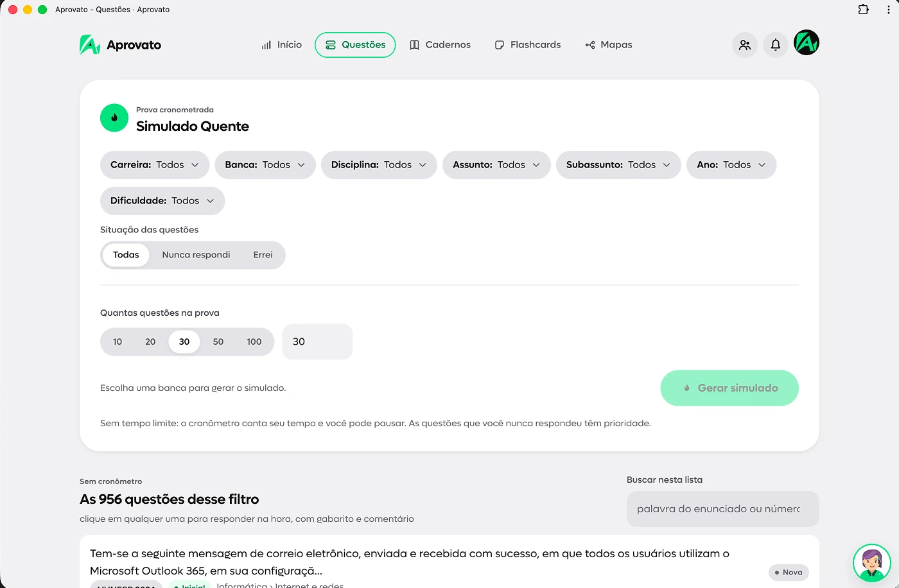This screenshot has width=899, height=588.
Task: Click the flame icon beside Simulado Quente
Action: click(x=114, y=118)
